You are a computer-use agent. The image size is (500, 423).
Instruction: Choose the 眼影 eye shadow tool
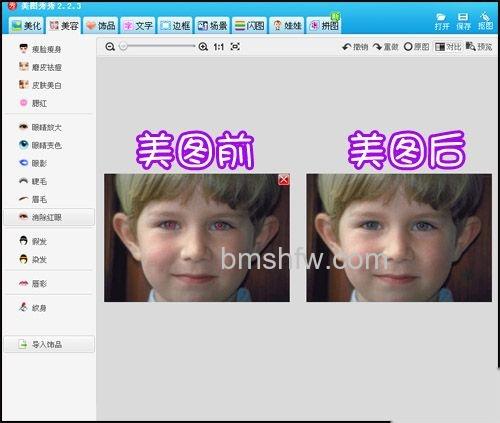click(x=33, y=163)
